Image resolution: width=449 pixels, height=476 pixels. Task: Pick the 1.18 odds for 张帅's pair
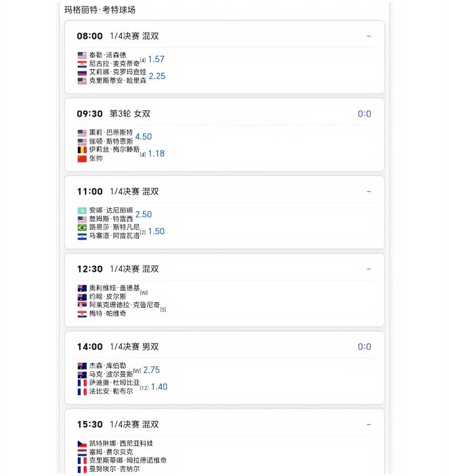tap(156, 153)
